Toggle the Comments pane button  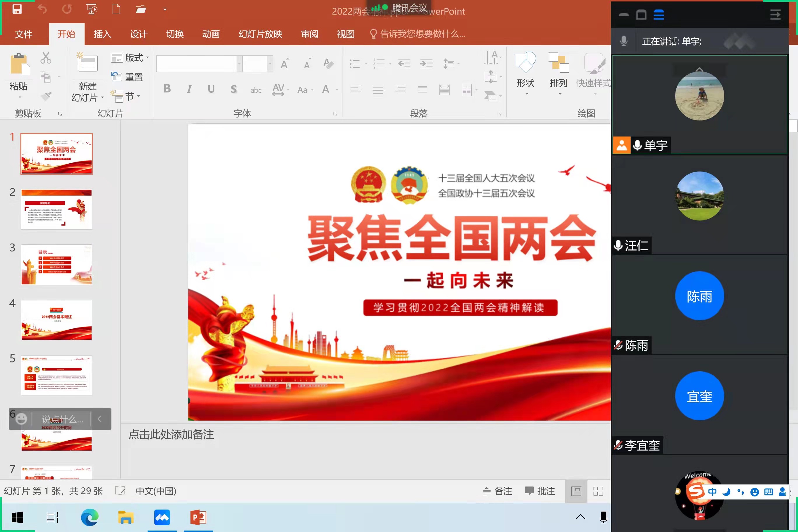pos(540,491)
